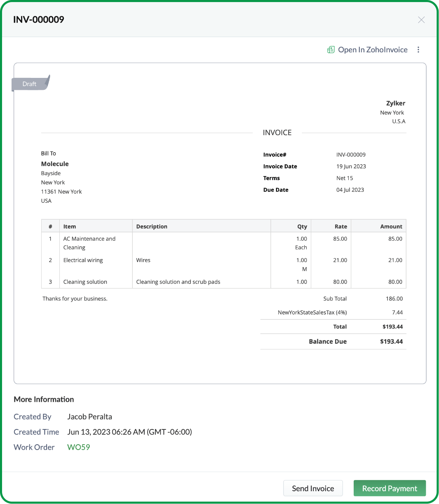Image resolution: width=439 pixels, height=504 pixels.
Task: Click the Record Payment button
Action: pos(389,488)
